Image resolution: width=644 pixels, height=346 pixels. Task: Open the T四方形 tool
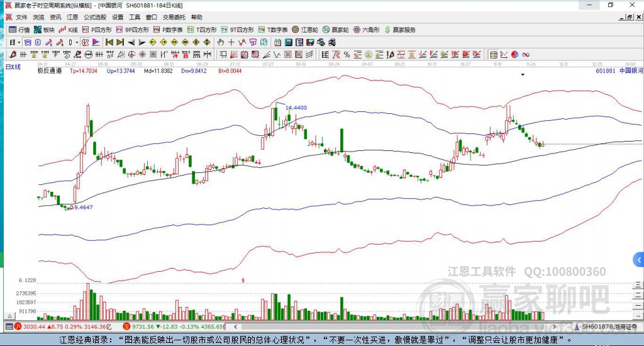(202, 30)
